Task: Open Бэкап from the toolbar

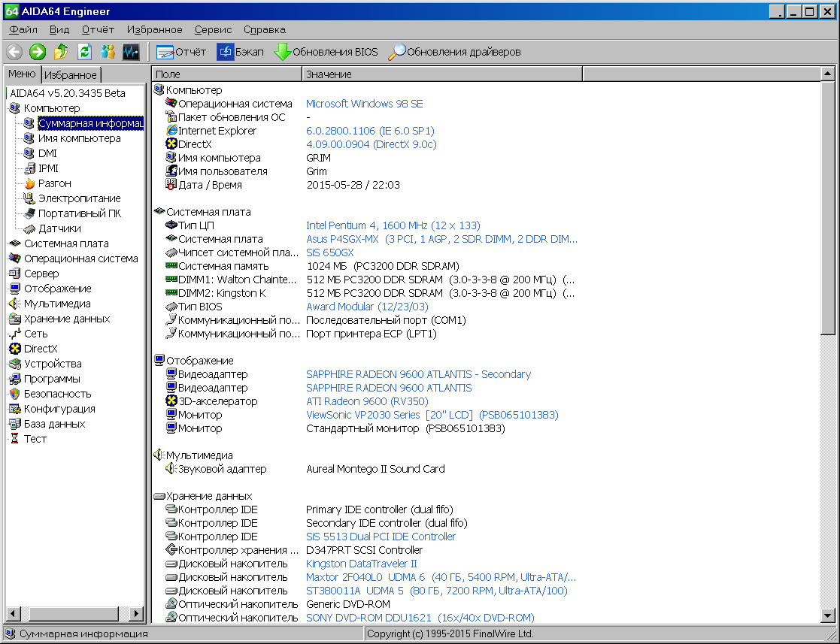Action: [x=240, y=52]
